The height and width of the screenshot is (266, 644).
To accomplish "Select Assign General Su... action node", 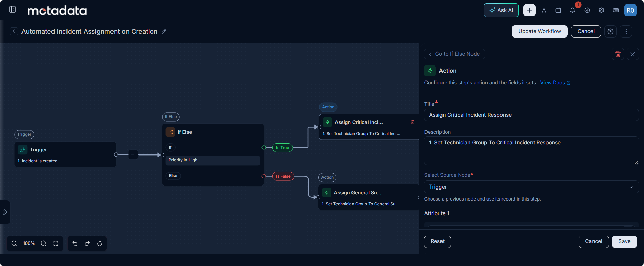I will point(368,197).
